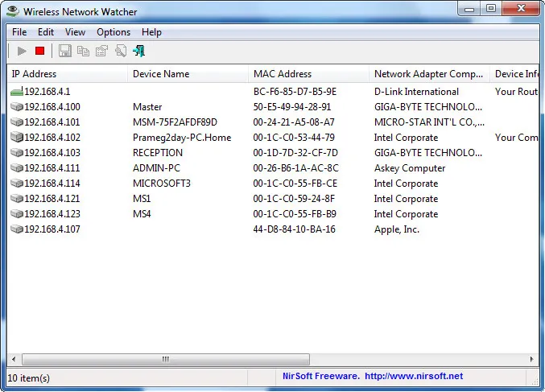545x392 pixels.
Task: Click the Copy Selected Items icon
Action: (83, 51)
